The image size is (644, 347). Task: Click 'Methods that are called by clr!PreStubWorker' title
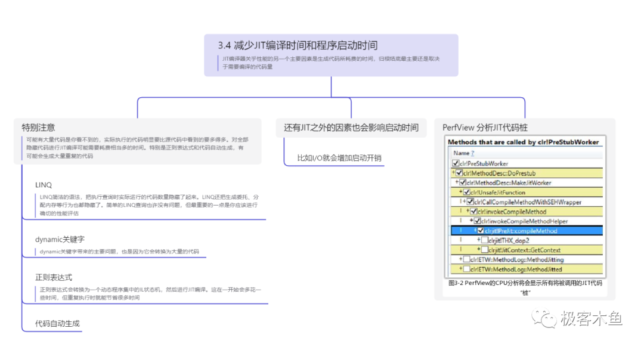[x=524, y=142]
